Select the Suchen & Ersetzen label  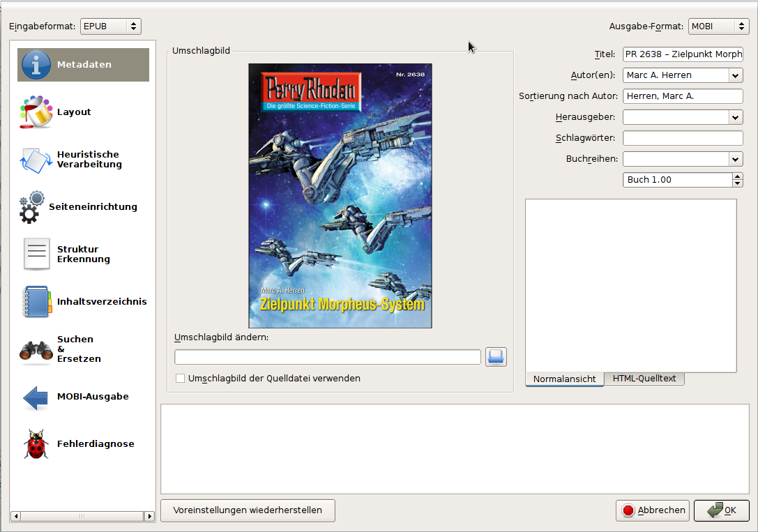pyautogui.click(x=79, y=349)
